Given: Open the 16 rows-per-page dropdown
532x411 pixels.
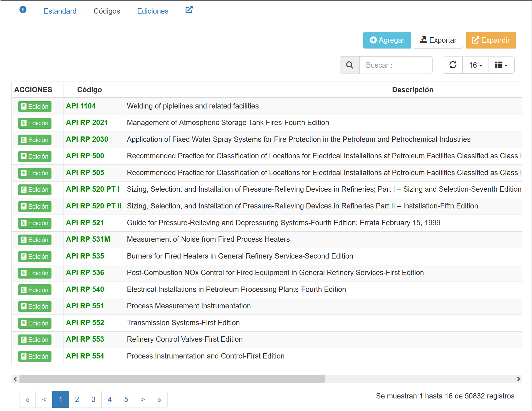Looking at the screenshot, I should (475, 65).
